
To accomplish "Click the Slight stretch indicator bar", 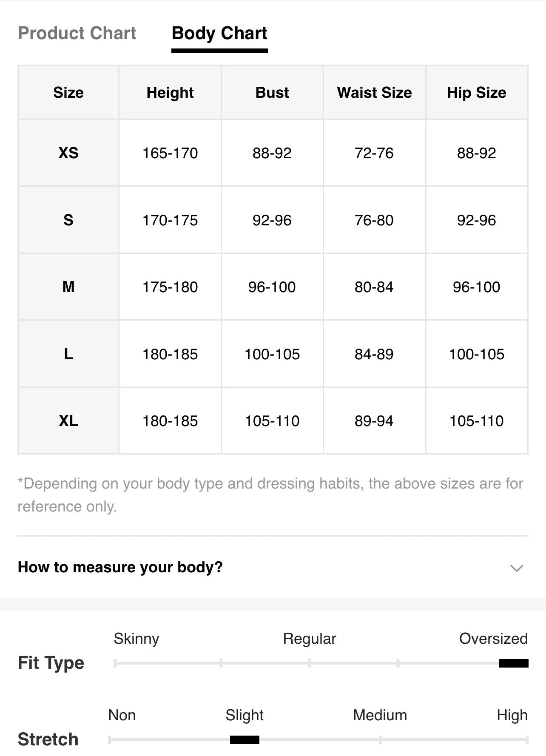I will tap(245, 740).
